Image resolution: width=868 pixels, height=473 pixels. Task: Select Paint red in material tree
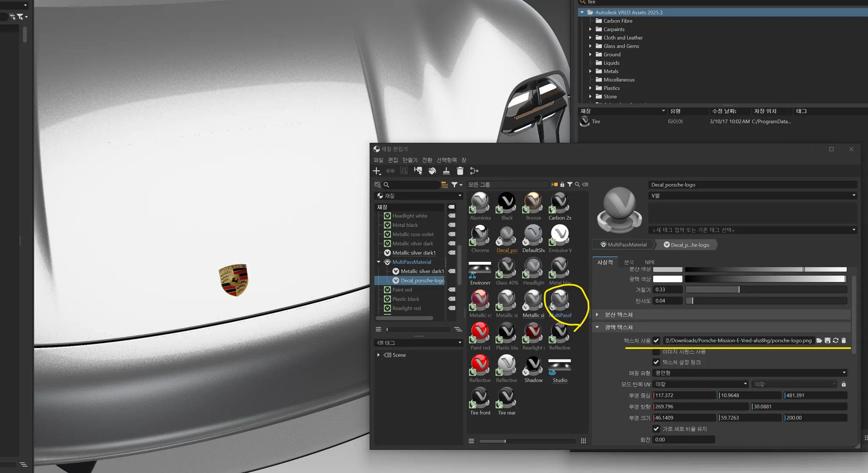[x=402, y=290]
